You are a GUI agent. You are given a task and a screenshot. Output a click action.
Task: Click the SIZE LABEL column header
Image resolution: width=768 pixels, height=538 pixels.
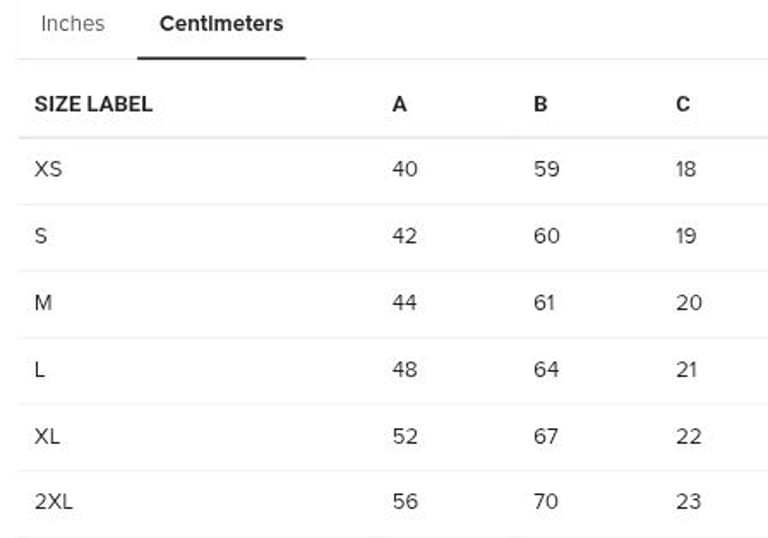pyautogui.click(x=93, y=104)
